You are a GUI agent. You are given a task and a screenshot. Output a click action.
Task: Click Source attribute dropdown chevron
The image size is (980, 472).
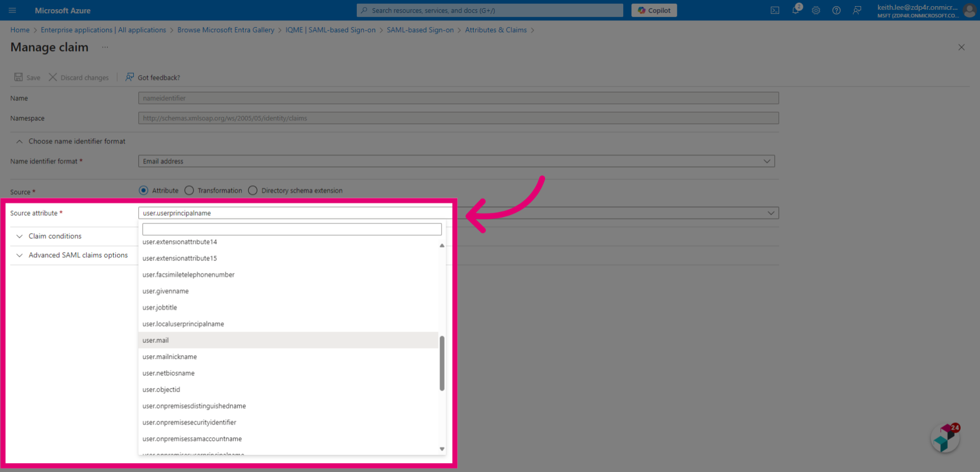(771, 213)
